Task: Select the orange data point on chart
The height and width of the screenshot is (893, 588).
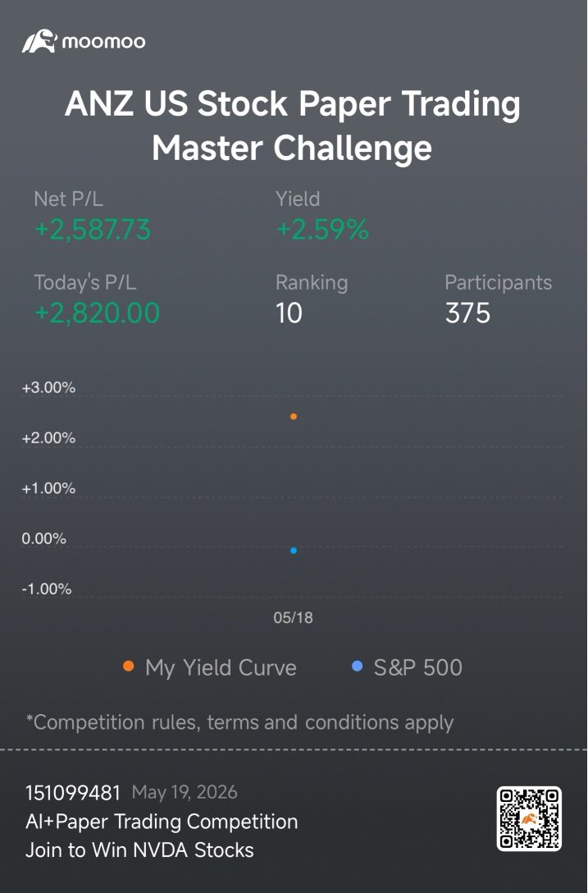Action: 293,416
